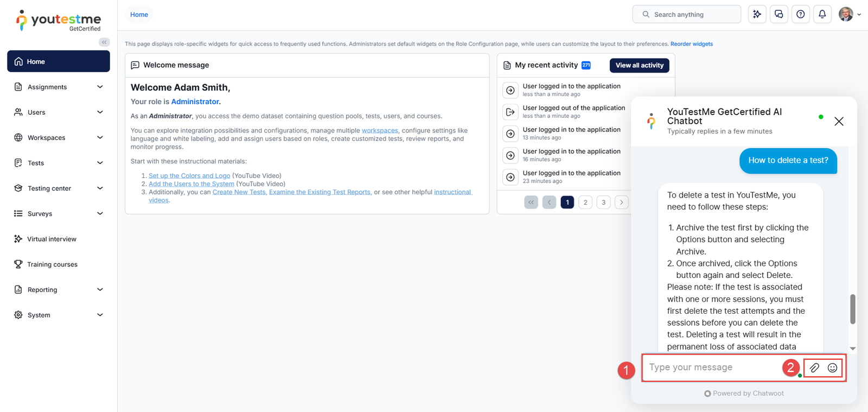Expand the Assignments menu chevron

click(x=100, y=87)
